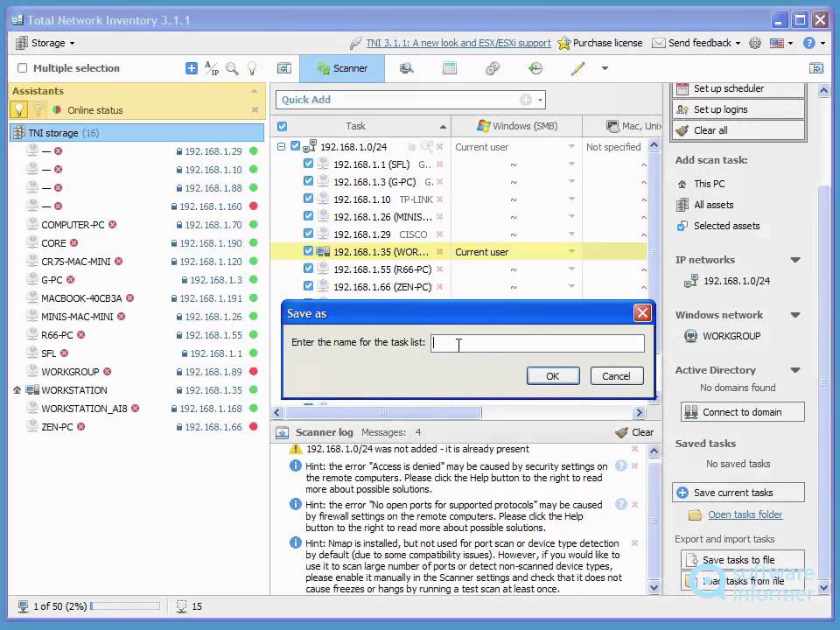
Task: Open the TNI 3.1.1 news link
Action: point(458,43)
